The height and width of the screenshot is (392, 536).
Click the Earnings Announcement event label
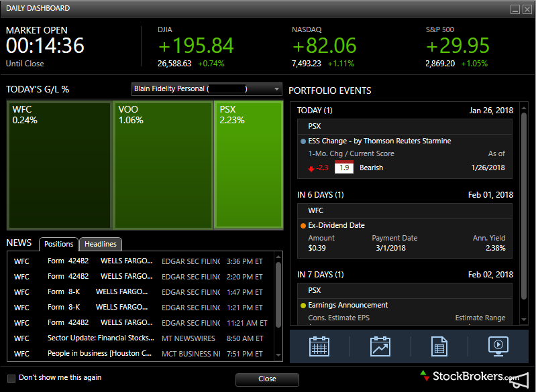[348, 305]
